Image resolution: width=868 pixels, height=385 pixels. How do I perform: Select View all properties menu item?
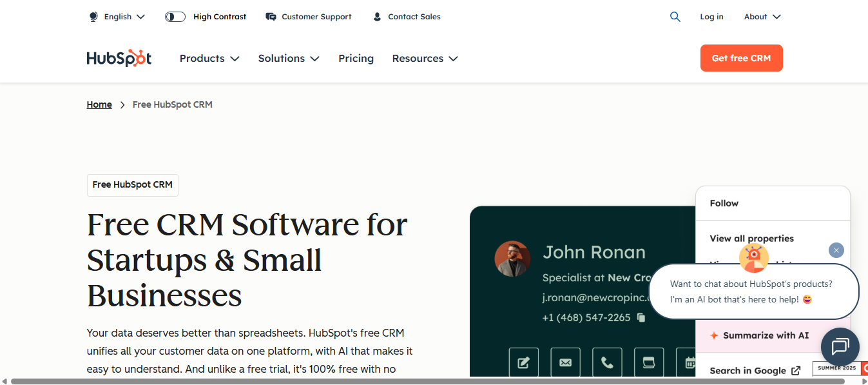[752, 239]
